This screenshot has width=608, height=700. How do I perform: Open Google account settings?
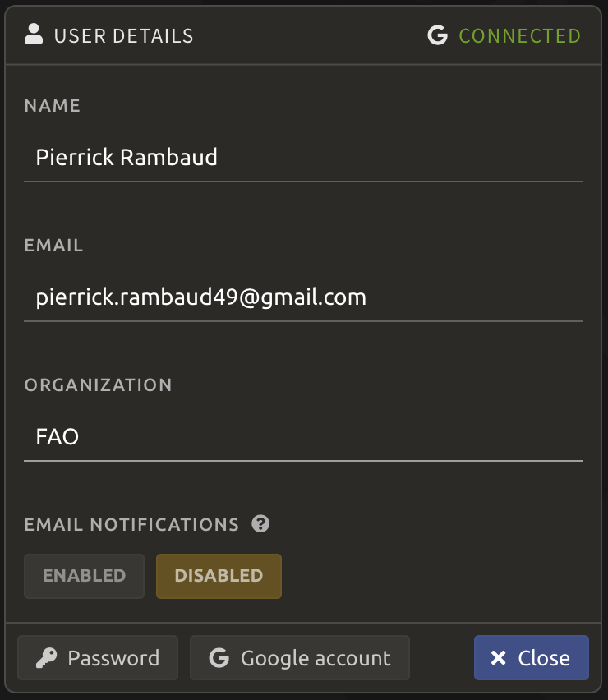[299, 658]
